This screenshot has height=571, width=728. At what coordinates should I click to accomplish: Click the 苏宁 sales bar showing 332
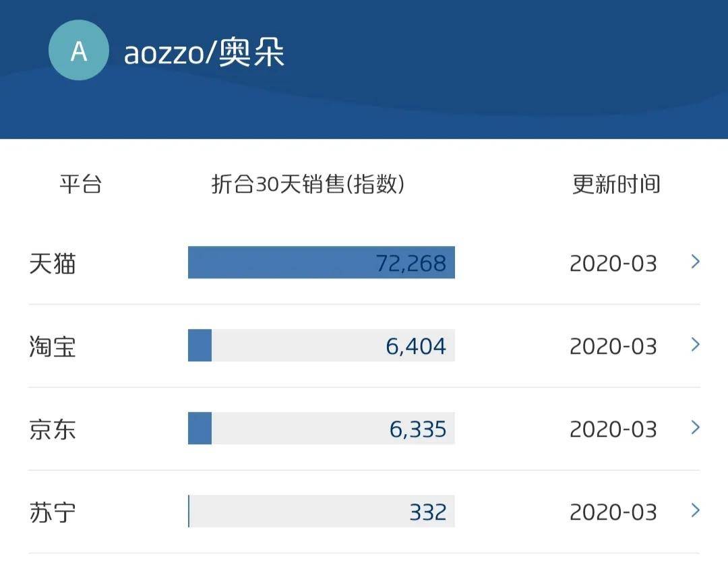point(321,511)
